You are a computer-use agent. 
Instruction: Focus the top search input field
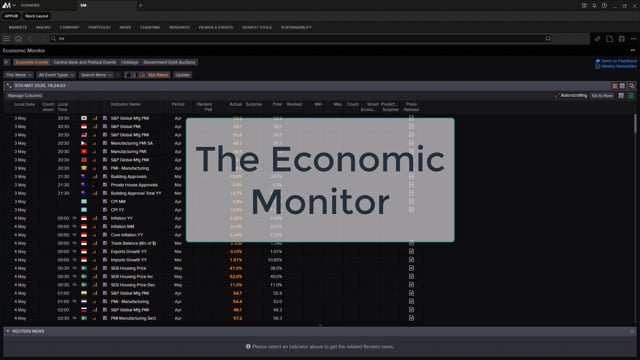click(300, 38)
